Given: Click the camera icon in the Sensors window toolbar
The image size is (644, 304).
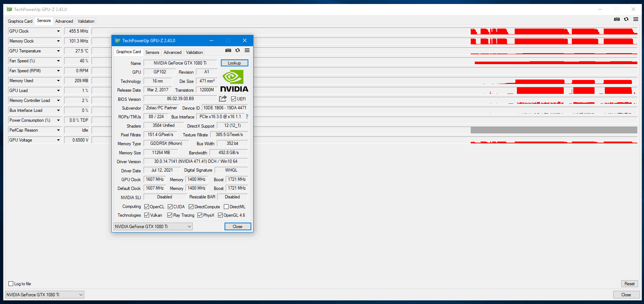Looking at the screenshot, I should [x=617, y=19].
